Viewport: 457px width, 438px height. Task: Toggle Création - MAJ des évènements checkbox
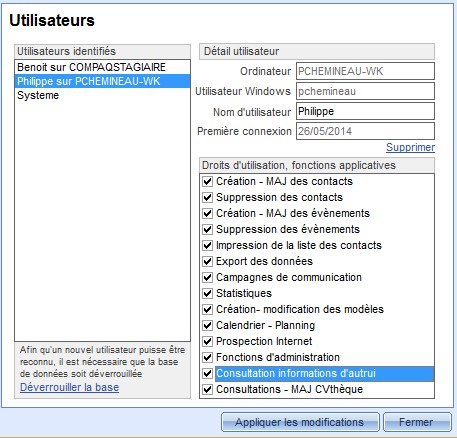[207, 213]
